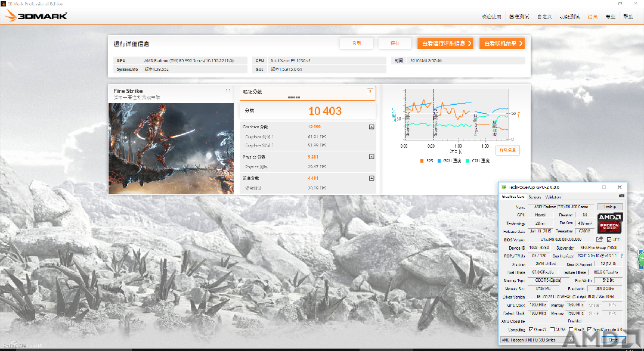The width and height of the screenshot is (644, 351).
Task: Open the 专业 professional tab
Action: coord(610,17)
